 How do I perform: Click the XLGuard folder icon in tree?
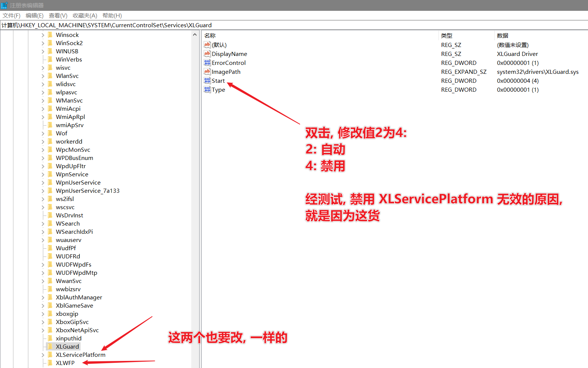pyautogui.click(x=50, y=346)
